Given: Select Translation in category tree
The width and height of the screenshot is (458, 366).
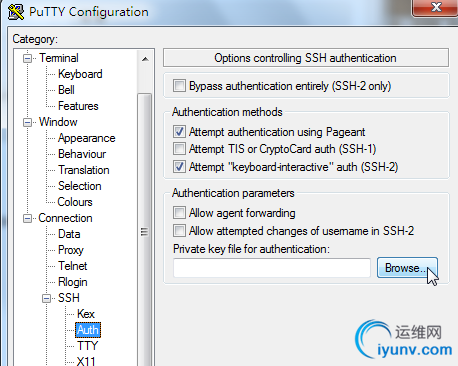Looking at the screenshot, I should pyautogui.click(x=84, y=170).
